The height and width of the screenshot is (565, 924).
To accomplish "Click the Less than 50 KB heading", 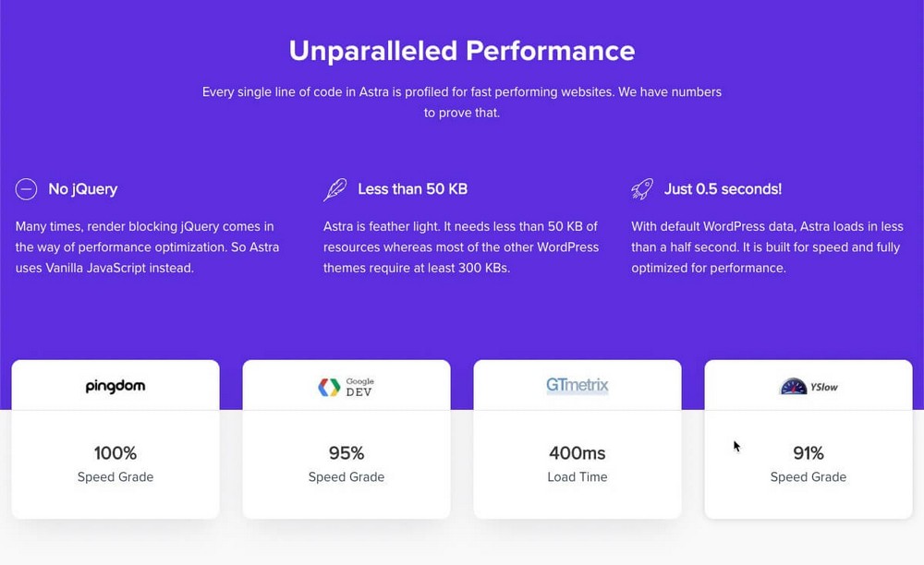I will pyautogui.click(x=412, y=189).
